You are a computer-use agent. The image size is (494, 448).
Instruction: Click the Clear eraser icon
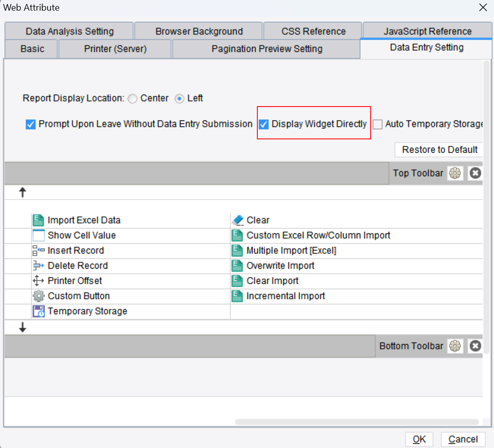click(238, 220)
